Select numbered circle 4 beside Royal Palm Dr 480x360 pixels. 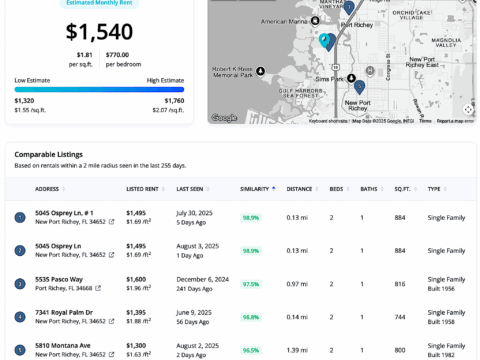tap(20, 317)
